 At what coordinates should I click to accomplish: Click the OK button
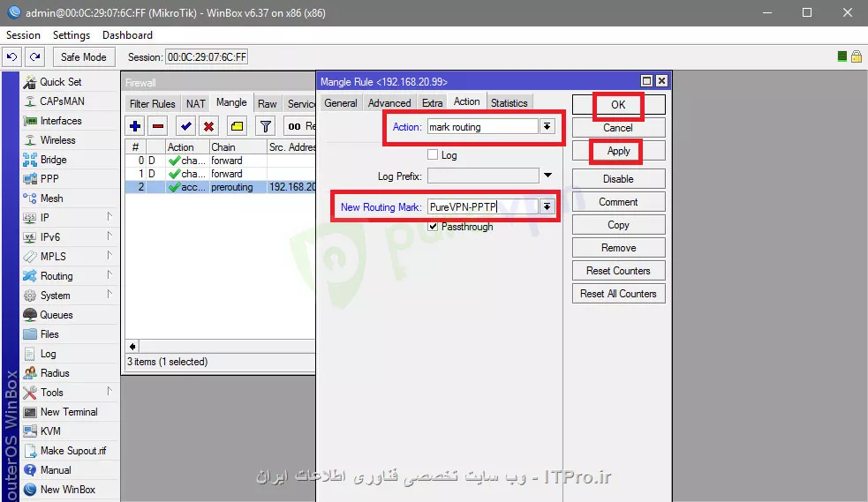point(618,104)
